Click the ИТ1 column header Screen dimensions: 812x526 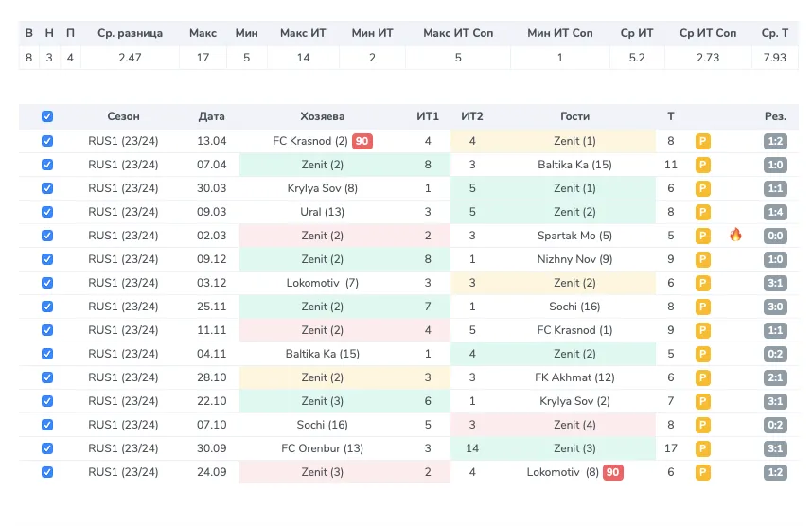click(428, 116)
